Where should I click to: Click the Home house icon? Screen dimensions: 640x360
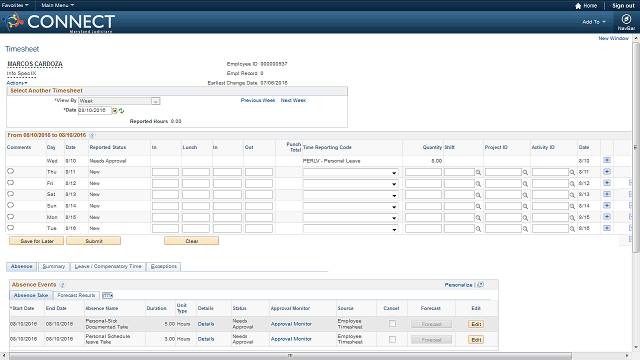[x=578, y=6]
